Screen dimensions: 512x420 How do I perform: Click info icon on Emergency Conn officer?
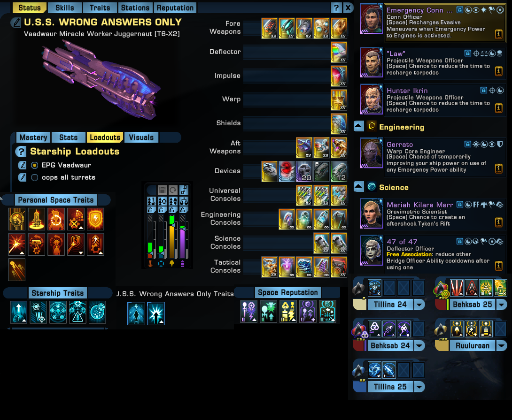pyautogui.click(x=498, y=34)
